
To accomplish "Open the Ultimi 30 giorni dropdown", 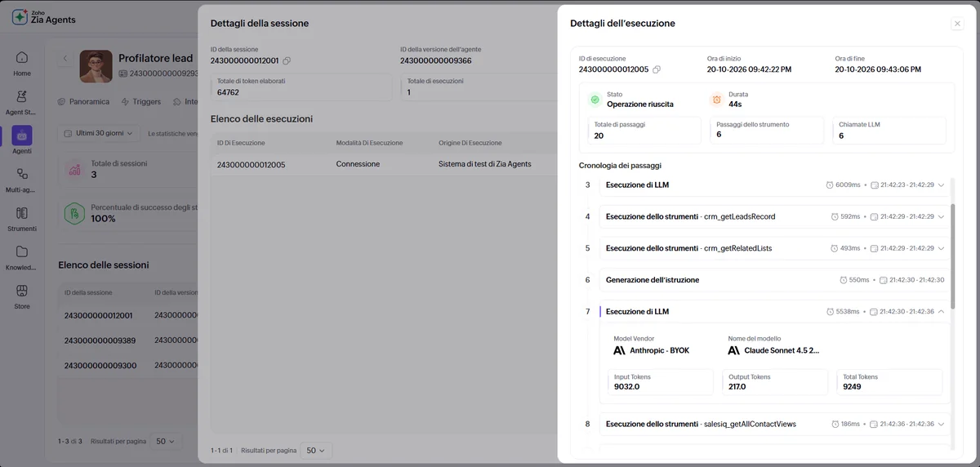I will tap(98, 133).
